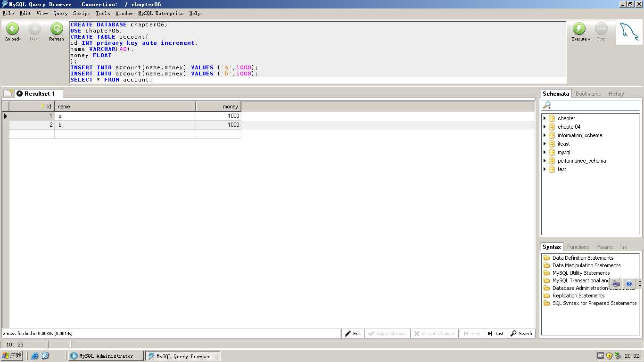Select the name cell containing b
Image resolution: width=644 pixels, height=362 pixels.
125,125
